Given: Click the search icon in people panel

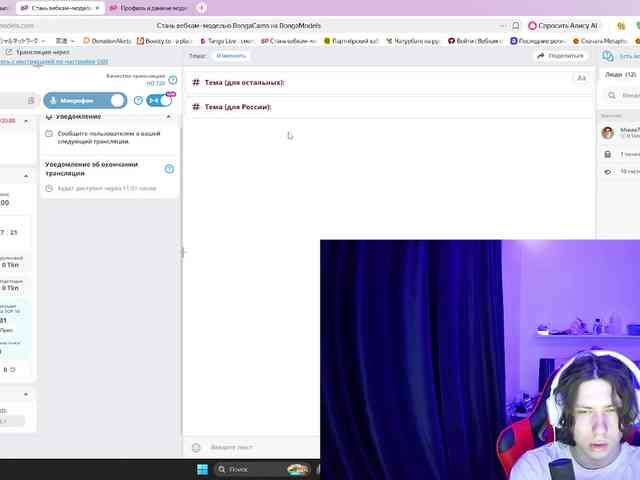Looking at the screenshot, I should 609,95.
